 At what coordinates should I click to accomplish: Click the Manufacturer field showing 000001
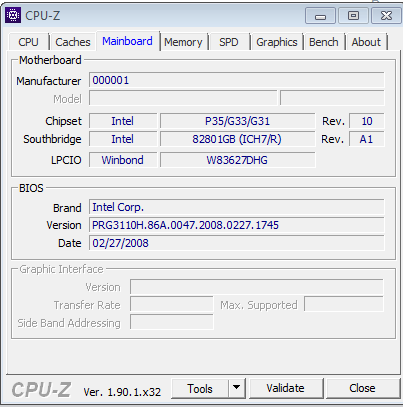point(237,80)
